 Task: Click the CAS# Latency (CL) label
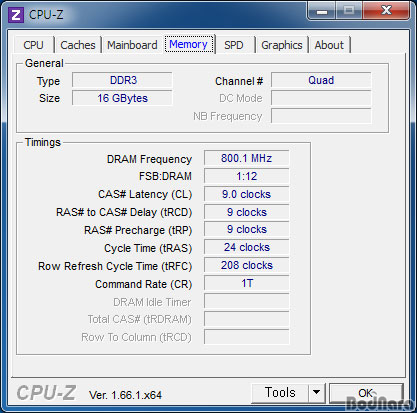(145, 194)
